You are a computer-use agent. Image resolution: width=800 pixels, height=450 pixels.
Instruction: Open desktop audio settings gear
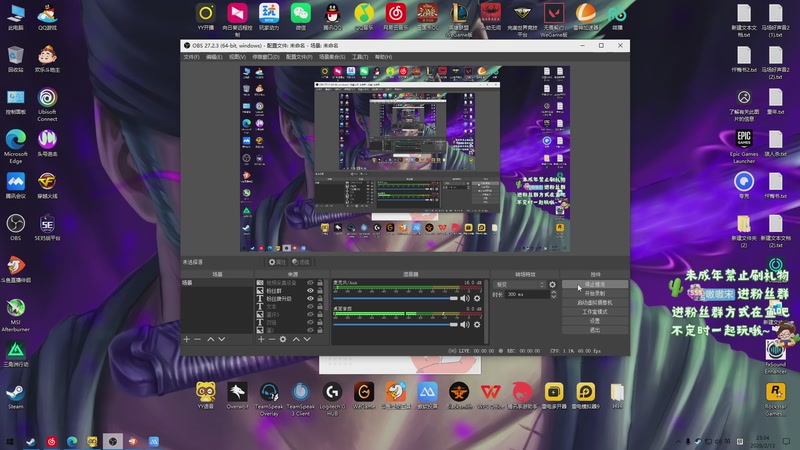click(x=477, y=324)
